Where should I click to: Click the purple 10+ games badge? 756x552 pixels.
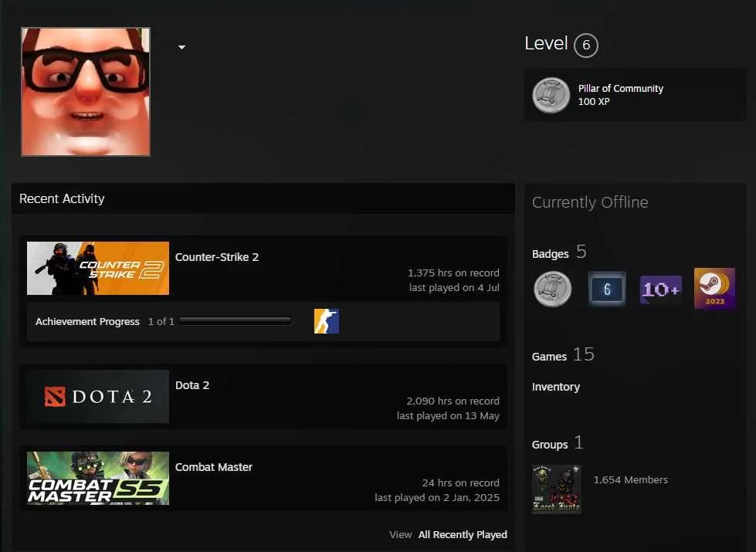coord(660,290)
